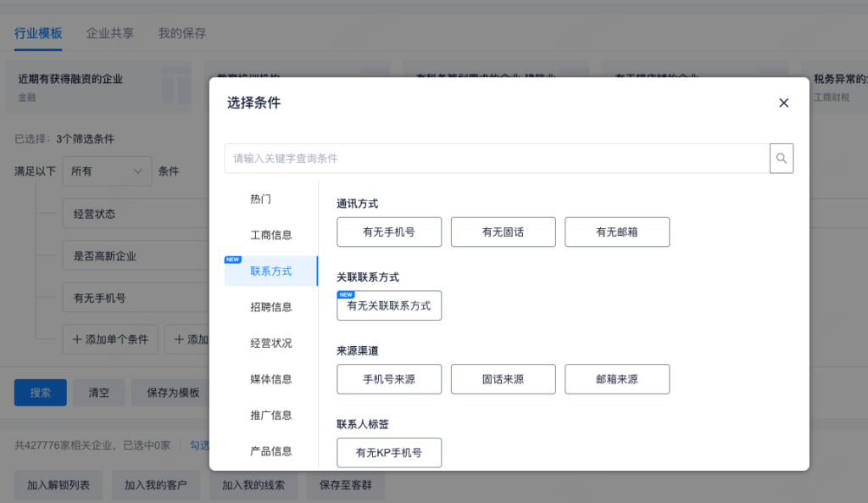
Task: Select the 联系方式 category
Action: [270, 271]
